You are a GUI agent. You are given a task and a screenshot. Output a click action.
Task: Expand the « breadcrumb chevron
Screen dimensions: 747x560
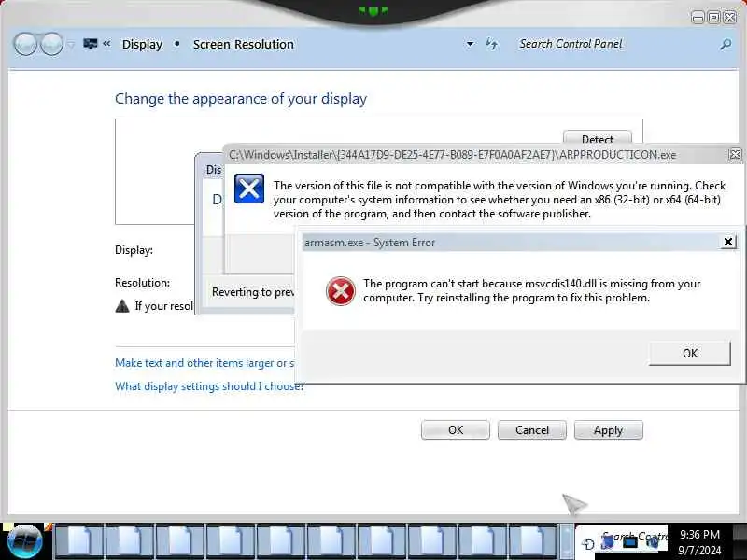(106, 43)
